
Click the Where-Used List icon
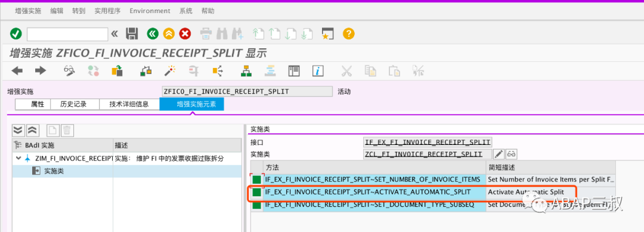[217, 71]
